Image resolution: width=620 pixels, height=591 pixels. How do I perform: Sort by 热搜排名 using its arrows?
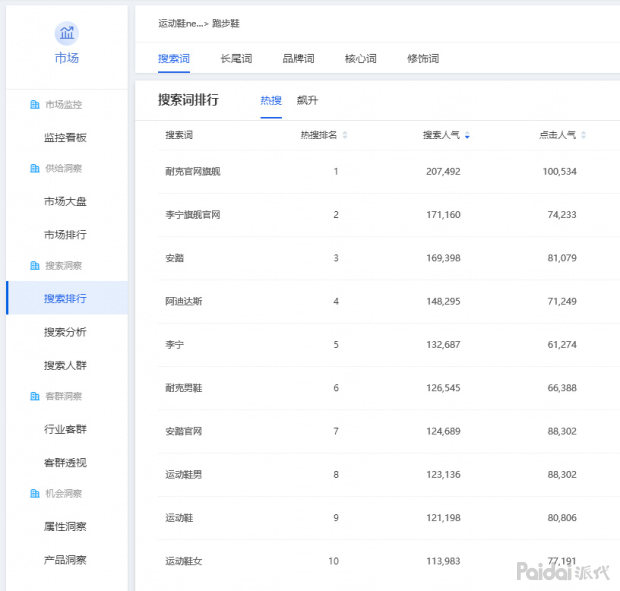345,135
